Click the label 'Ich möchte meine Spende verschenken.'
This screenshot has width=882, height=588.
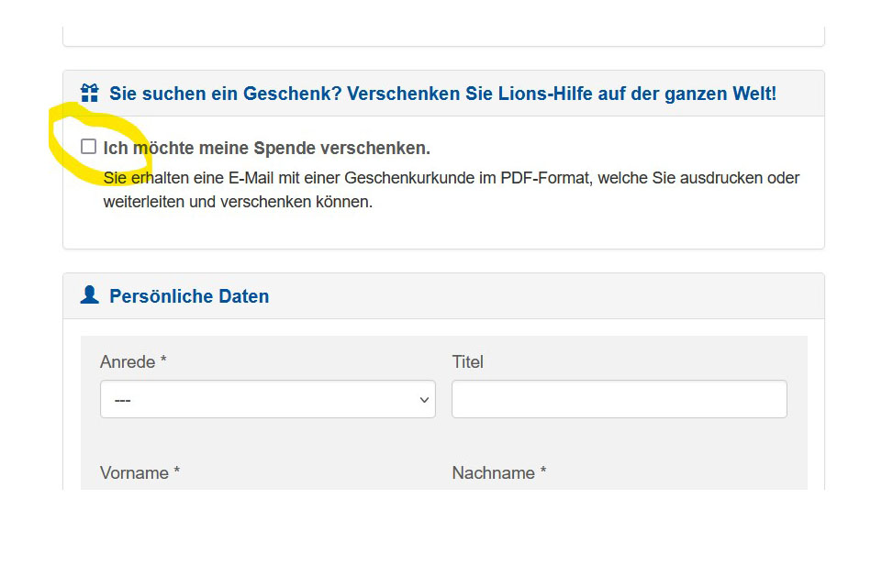267,148
